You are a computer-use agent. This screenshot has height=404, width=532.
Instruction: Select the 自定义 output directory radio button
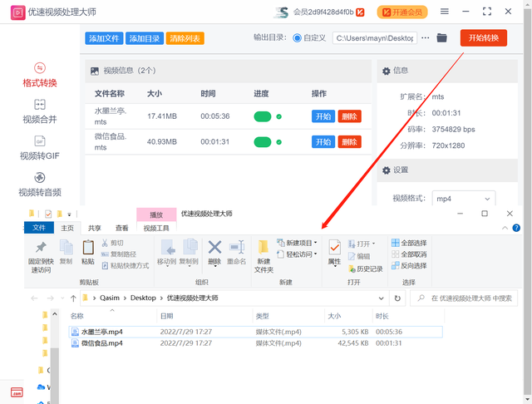(298, 38)
